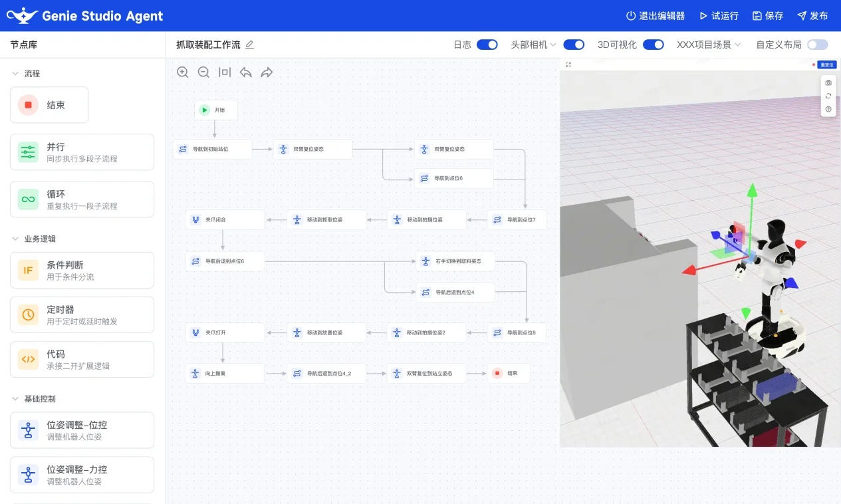Click the green play icon on 开始 node
841x504 pixels.
204,110
